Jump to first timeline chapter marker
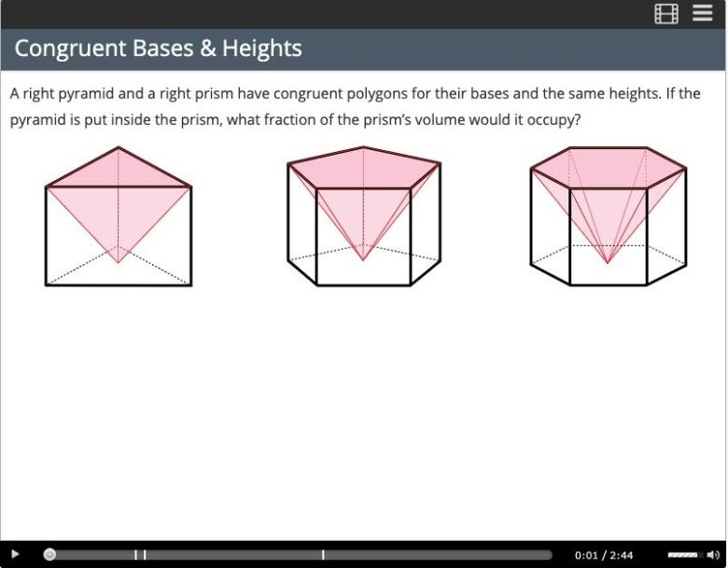Viewport: 728px width, 568px height. coord(136,555)
